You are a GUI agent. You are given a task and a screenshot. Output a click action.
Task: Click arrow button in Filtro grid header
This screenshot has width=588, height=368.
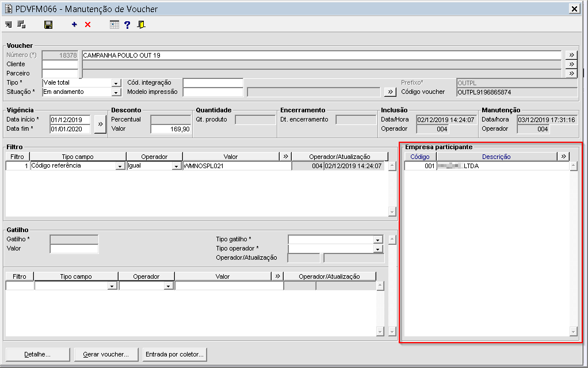(x=286, y=156)
